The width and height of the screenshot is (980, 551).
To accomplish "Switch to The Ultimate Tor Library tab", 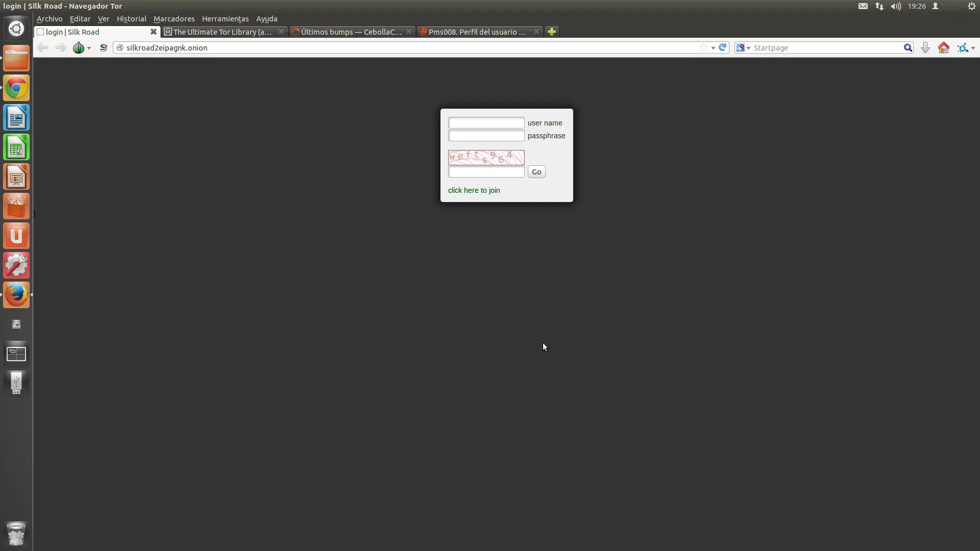I will (x=224, y=32).
